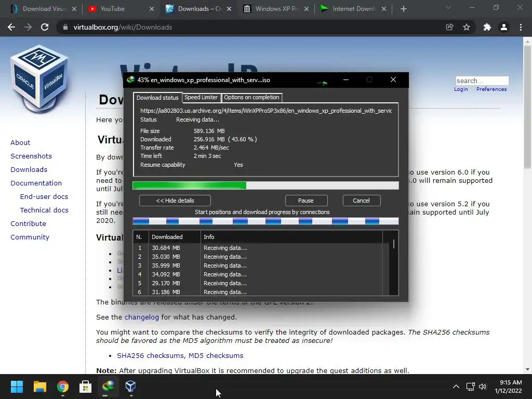The image size is (532, 399).
Task: Open the Downloads sidebar link
Action: click(29, 170)
